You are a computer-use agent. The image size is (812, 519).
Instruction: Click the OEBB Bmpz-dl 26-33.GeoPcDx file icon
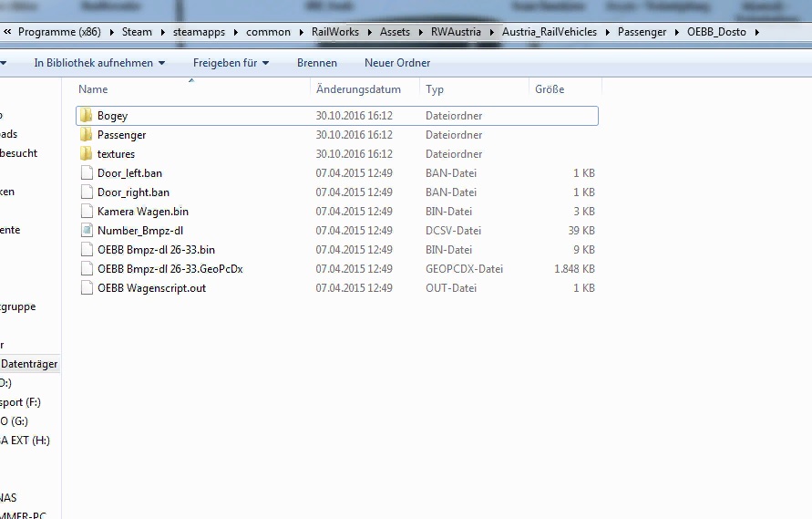click(x=87, y=268)
